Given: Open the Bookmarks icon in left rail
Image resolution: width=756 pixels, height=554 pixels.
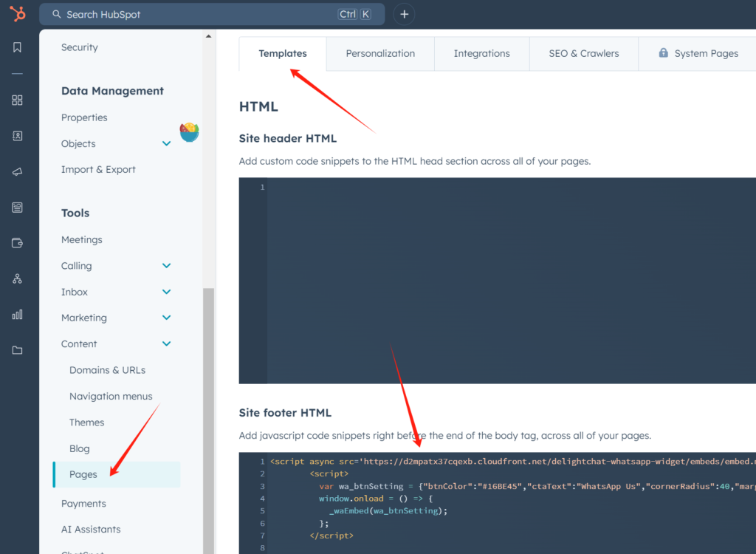Looking at the screenshot, I should [17, 47].
